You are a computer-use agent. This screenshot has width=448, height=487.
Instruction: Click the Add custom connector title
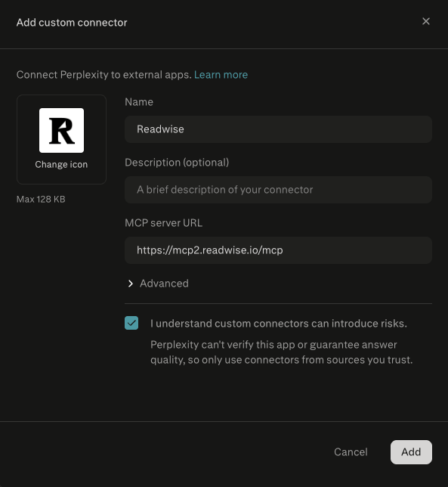72,23
